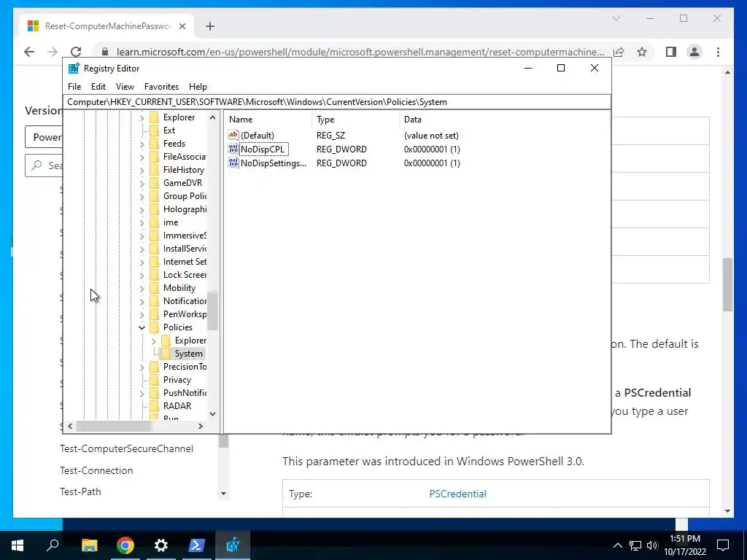Click the Holographic key folder icon
The width and height of the screenshot is (747, 560).
pyautogui.click(x=155, y=209)
